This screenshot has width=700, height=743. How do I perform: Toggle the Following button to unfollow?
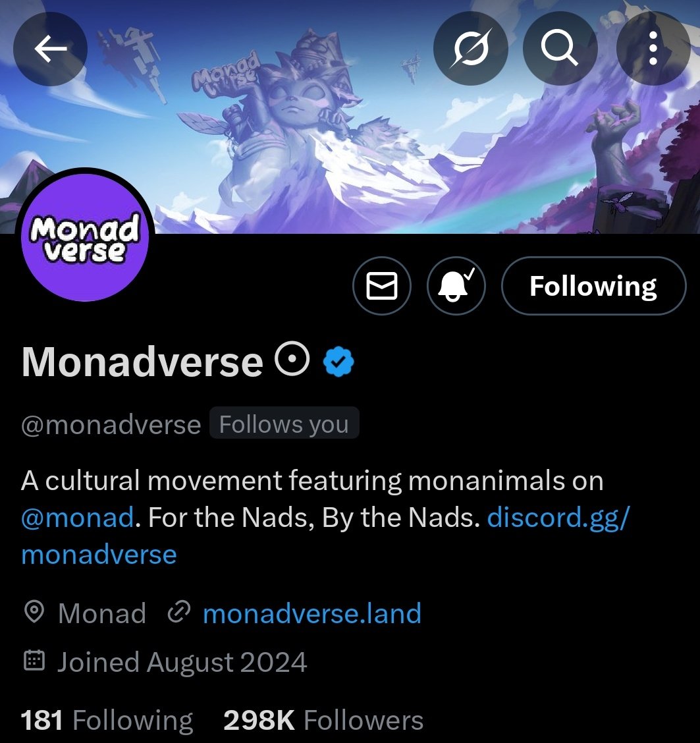(593, 286)
